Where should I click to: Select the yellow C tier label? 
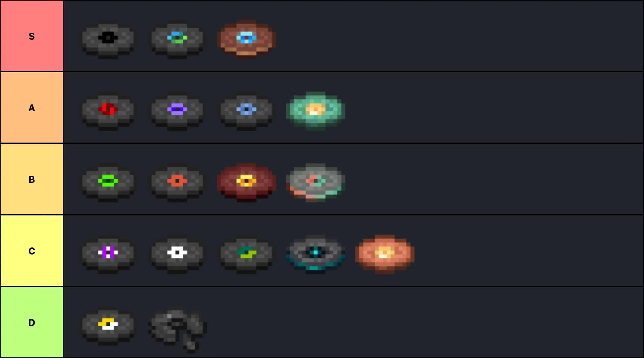click(32, 251)
